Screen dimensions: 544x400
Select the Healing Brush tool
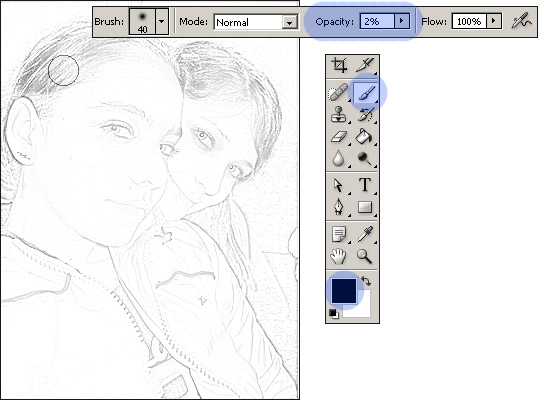[339, 93]
